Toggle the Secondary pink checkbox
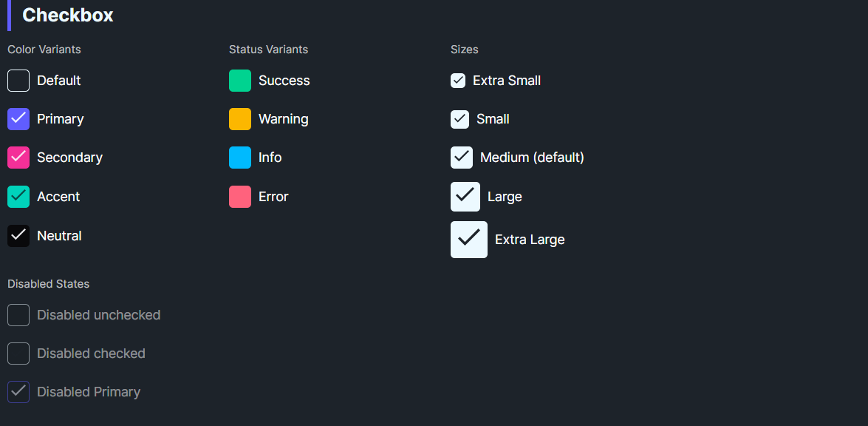 coord(18,157)
